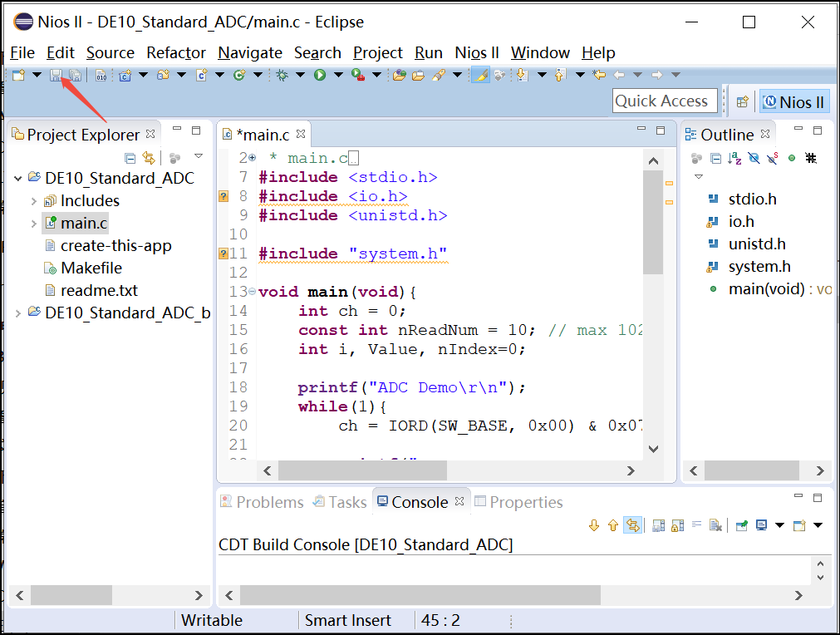Click the green Run button icon
The image size is (840, 635).
click(x=320, y=75)
